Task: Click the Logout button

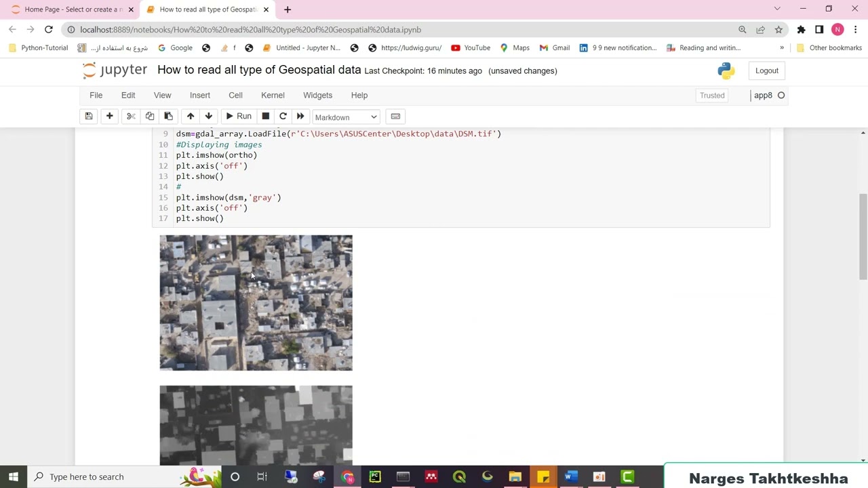Action: tap(767, 70)
